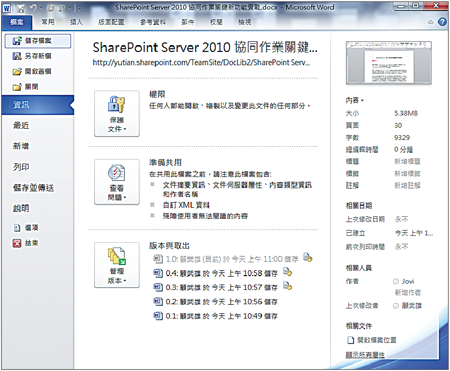Open the Help question mark icon
The height and width of the screenshot is (371, 450).
pyautogui.click(x=442, y=22)
